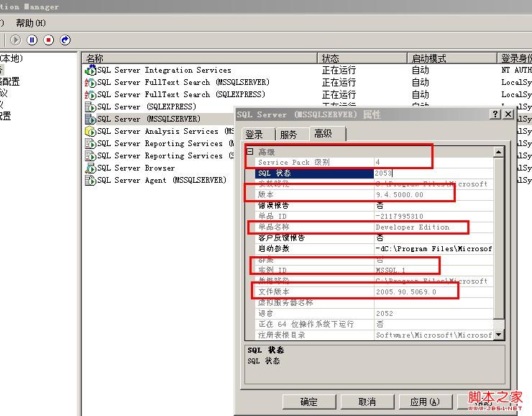The width and height of the screenshot is (532, 416).
Task: Open the 帮助(H) menu
Action: tap(30, 23)
